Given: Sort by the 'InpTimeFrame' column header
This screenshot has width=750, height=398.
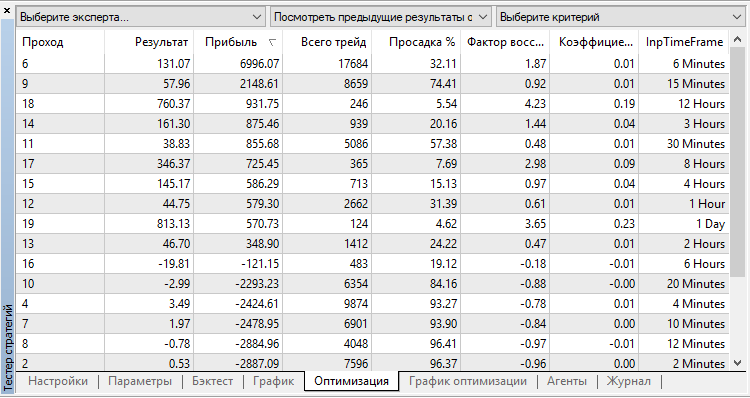Looking at the screenshot, I should (x=684, y=42).
